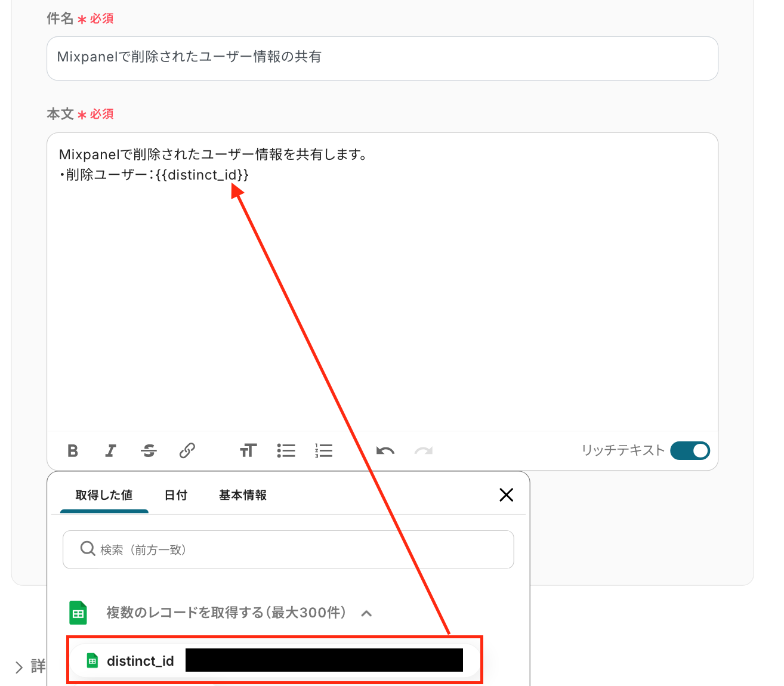This screenshot has height=686, width=784.
Task: Click the line Mixpanelで削除されたユーザー情報を共有します。
Action: (213, 154)
